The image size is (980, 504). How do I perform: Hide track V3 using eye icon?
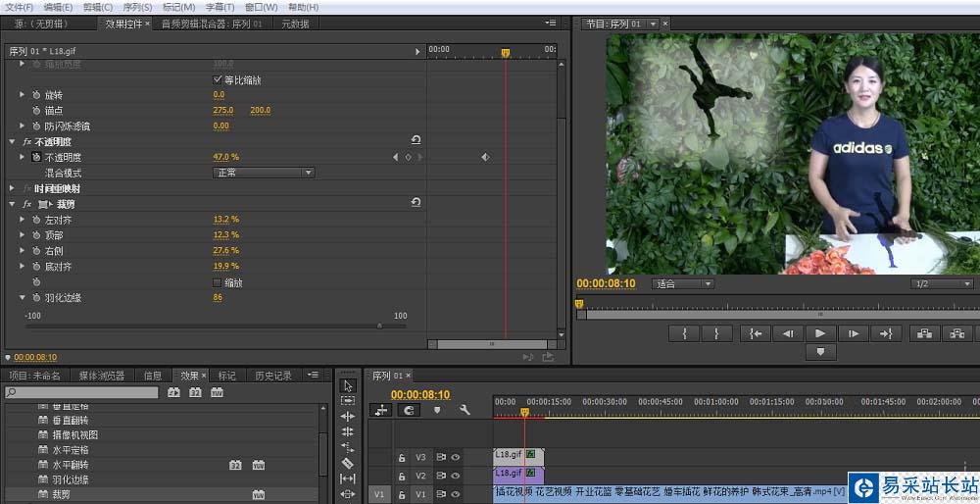click(x=455, y=456)
